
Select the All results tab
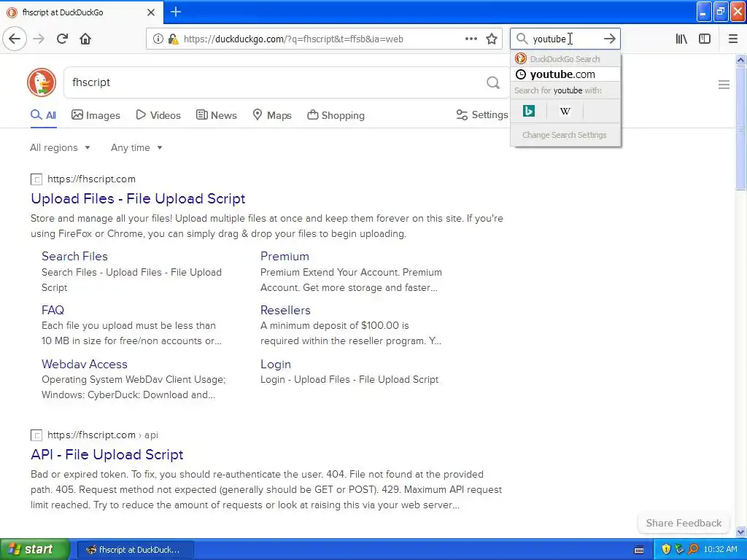pos(43,115)
